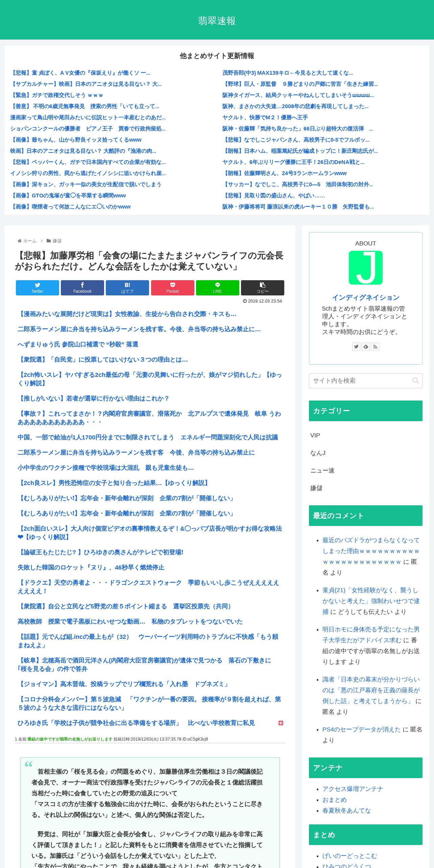
Task: Open 童貞(21) comment link
Action: pos(371,601)
